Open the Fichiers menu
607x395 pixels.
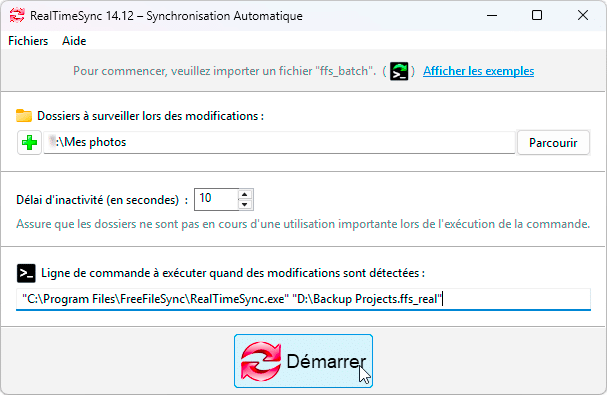pos(28,41)
